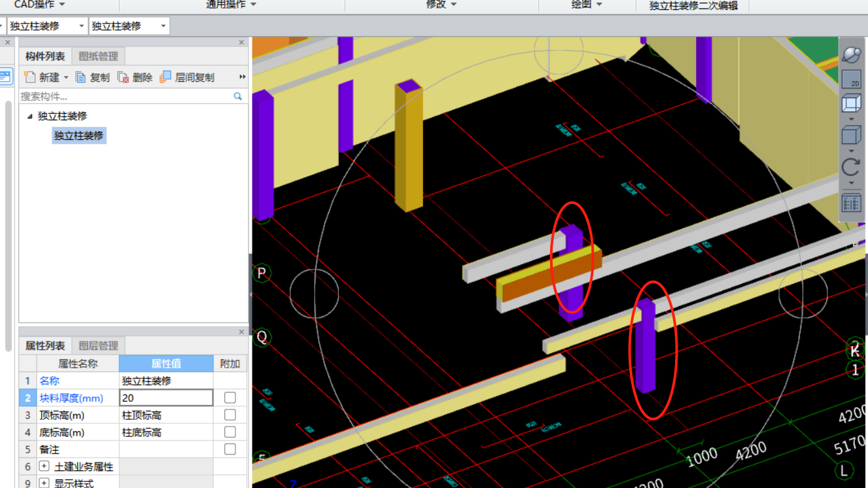The width and height of the screenshot is (868, 488).
Task: Open the 绘图 dropdown group
Action: point(587,5)
